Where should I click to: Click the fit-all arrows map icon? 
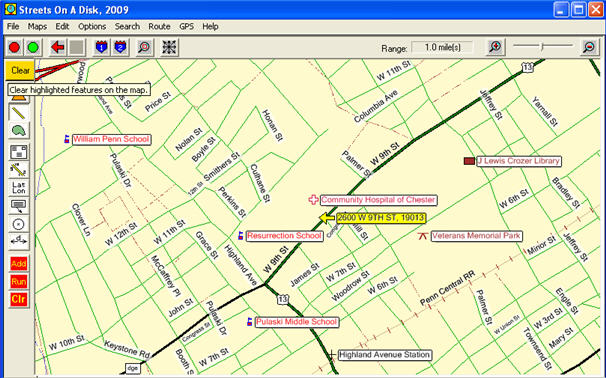169,47
